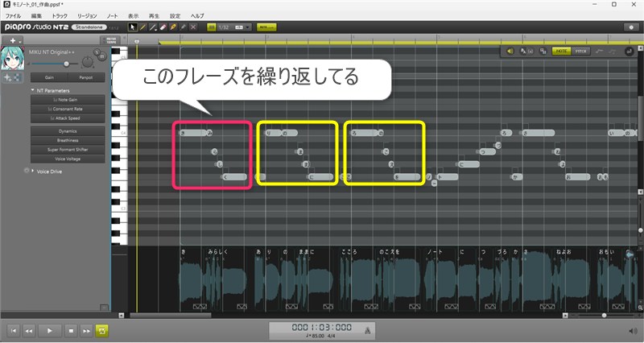644x343 pixels.
Task: Open the ヘルプ menu
Action: point(197,16)
